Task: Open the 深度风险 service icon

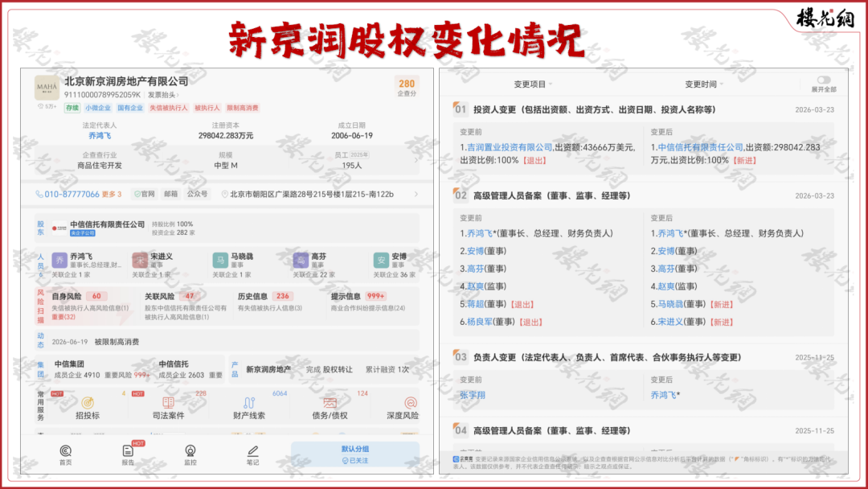Action: (x=403, y=408)
